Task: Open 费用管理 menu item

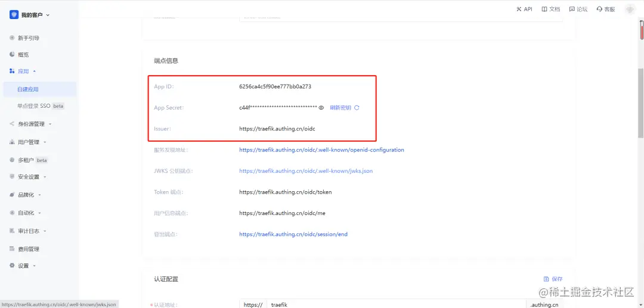Action: coord(29,249)
